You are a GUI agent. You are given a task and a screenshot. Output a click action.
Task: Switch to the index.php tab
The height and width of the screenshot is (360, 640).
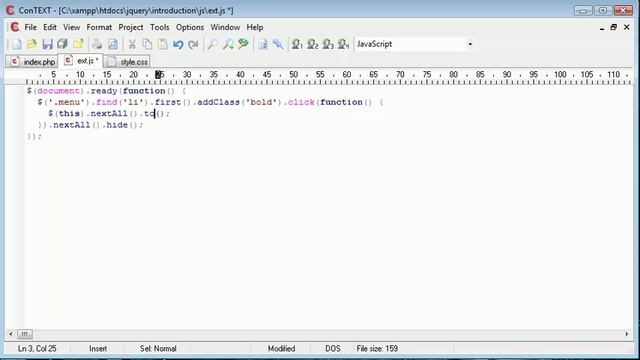pos(32,62)
